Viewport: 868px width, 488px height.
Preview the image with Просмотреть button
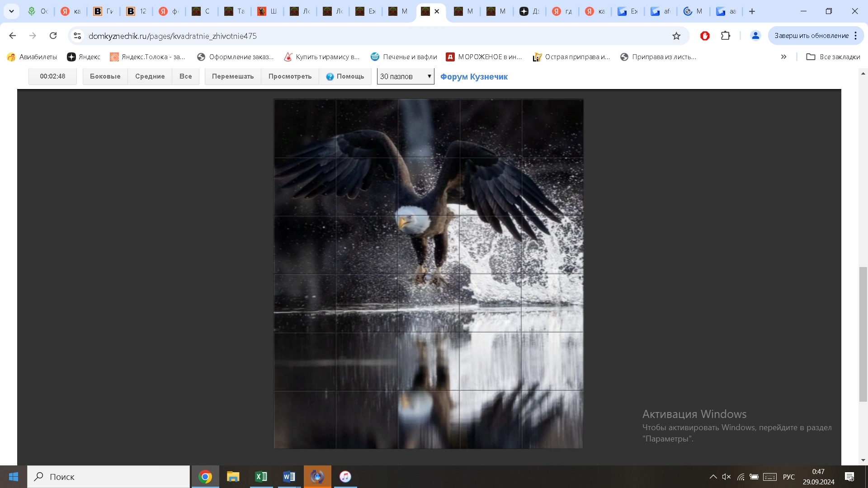(x=290, y=76)
